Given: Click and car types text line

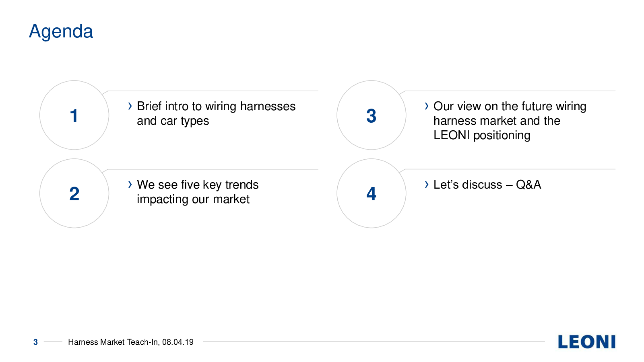Looking at the screenshot, I should tap(173, 121).
